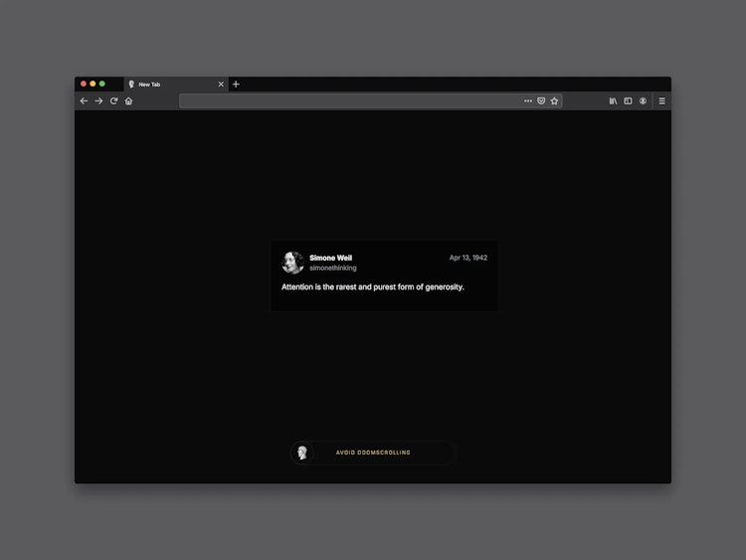Go back using the back arrow
The width and height of the screenshot is (746, 560).
(84, 100)
